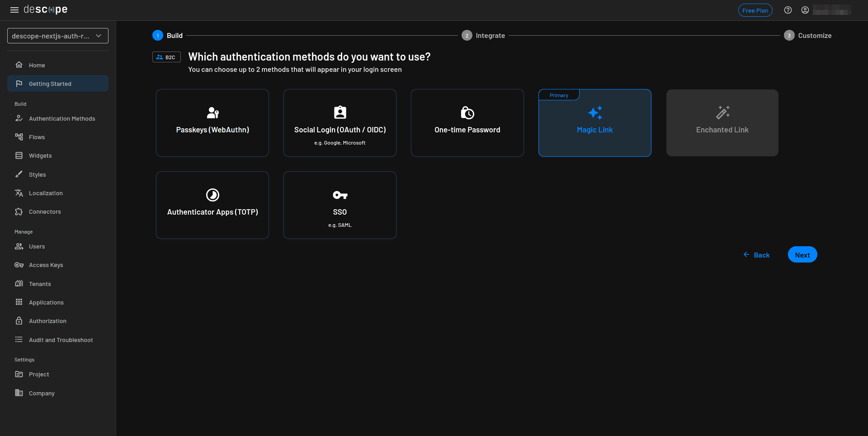Select the Localization sidebar icon
Viewport: 868px width, 436px height.
tap(19, 193)
